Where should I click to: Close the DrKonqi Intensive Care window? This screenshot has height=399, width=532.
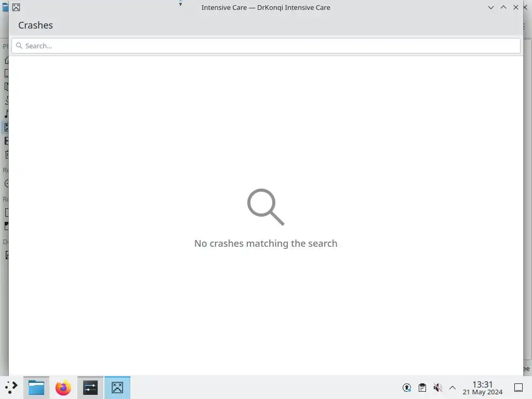[x=516, y=7]
